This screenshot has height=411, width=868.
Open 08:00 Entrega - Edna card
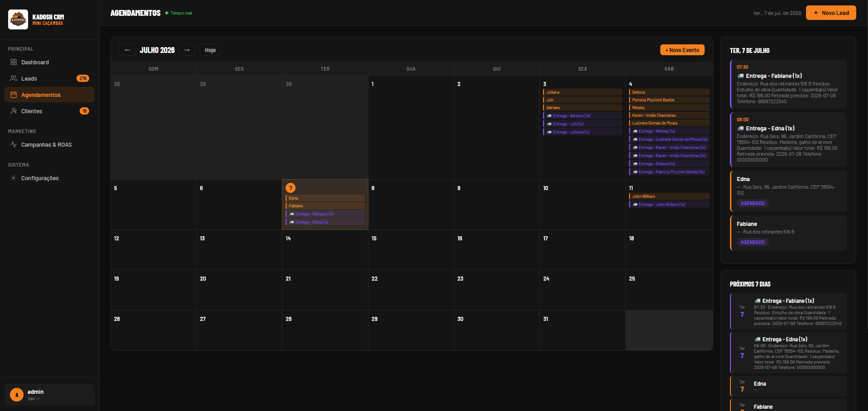[x=788, y=139]
